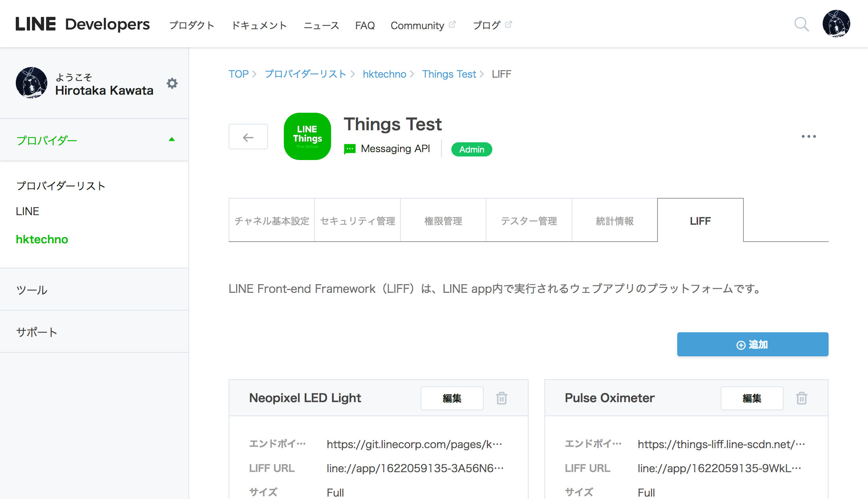The width and height of the screenshot is (868, 499).
Task: Collapse the プロバイダー section arrow
Action: point(171,140)
